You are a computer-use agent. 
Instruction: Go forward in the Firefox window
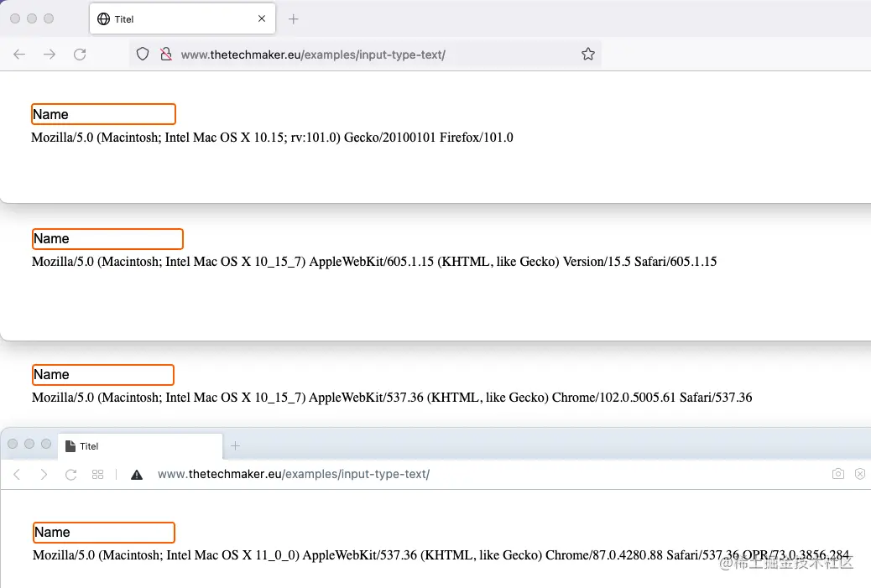coord(50,55)
